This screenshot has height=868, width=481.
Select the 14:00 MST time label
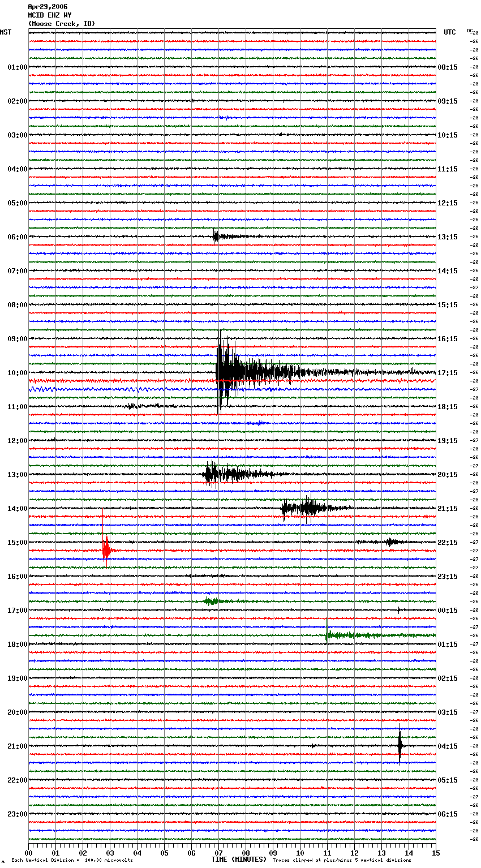[x=18, y=509]
